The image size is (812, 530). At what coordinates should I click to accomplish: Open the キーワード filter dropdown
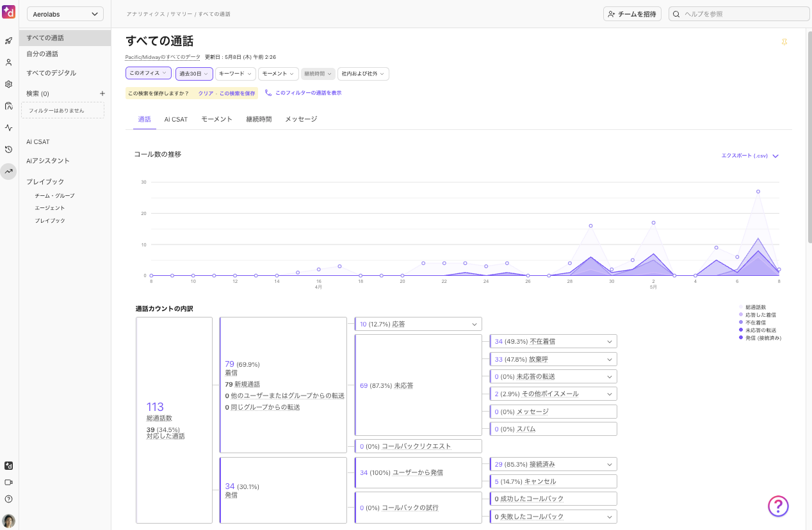[236, 74]
